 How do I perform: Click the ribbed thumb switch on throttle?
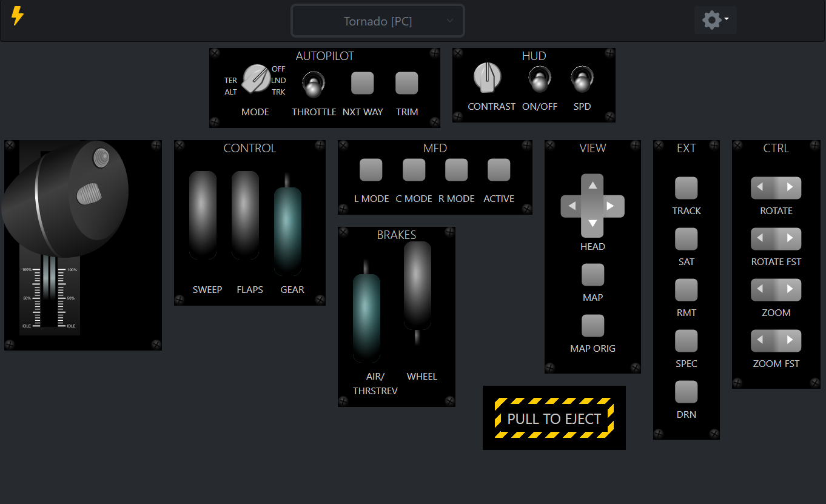pos(88,194)
